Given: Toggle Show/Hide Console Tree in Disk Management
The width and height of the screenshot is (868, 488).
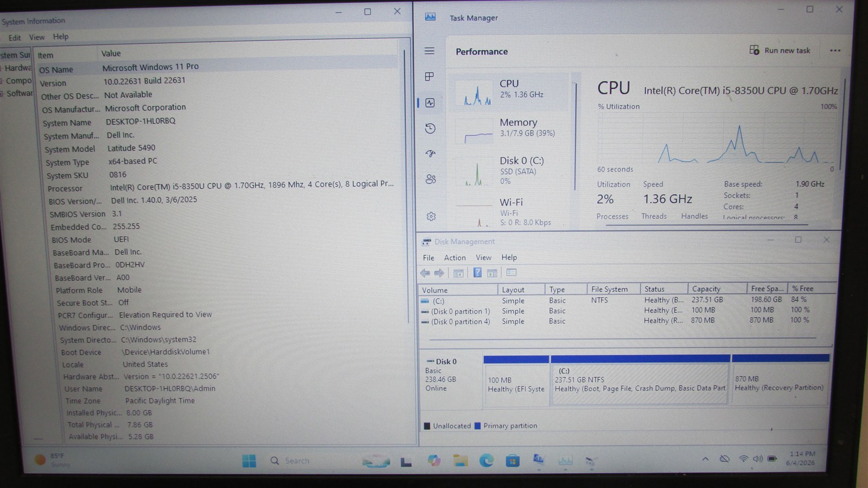Looking at the screenshot, I should tap(458, 273).
